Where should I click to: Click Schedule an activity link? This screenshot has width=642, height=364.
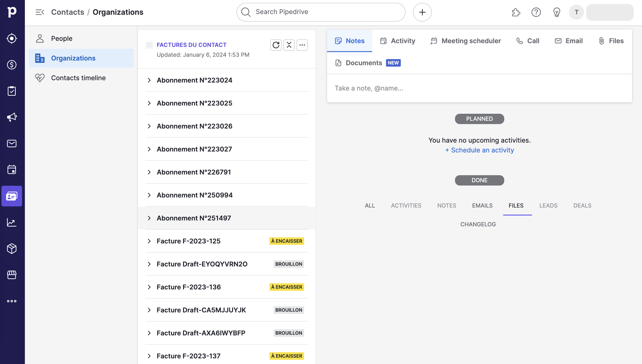[x=479, y=150]
